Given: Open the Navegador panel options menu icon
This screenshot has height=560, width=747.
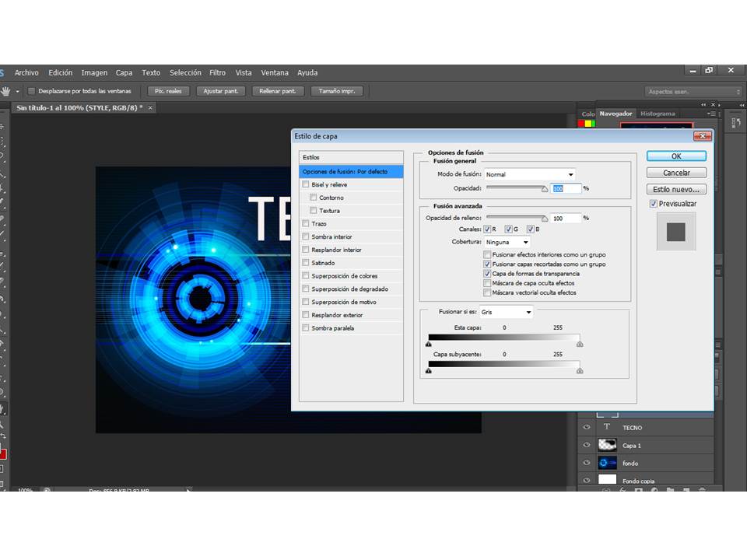Looking at the screenshot, I should (x=712, y=114).
